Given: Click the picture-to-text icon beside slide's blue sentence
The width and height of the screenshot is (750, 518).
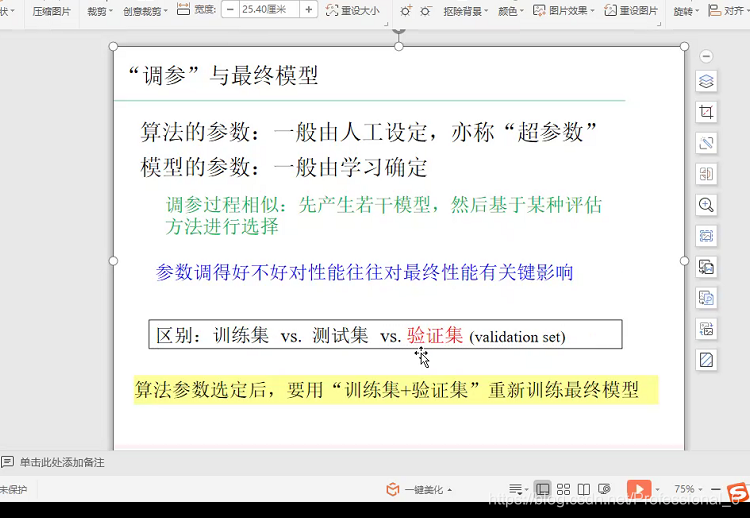Looking at the screenshot, I should [706, 267].
